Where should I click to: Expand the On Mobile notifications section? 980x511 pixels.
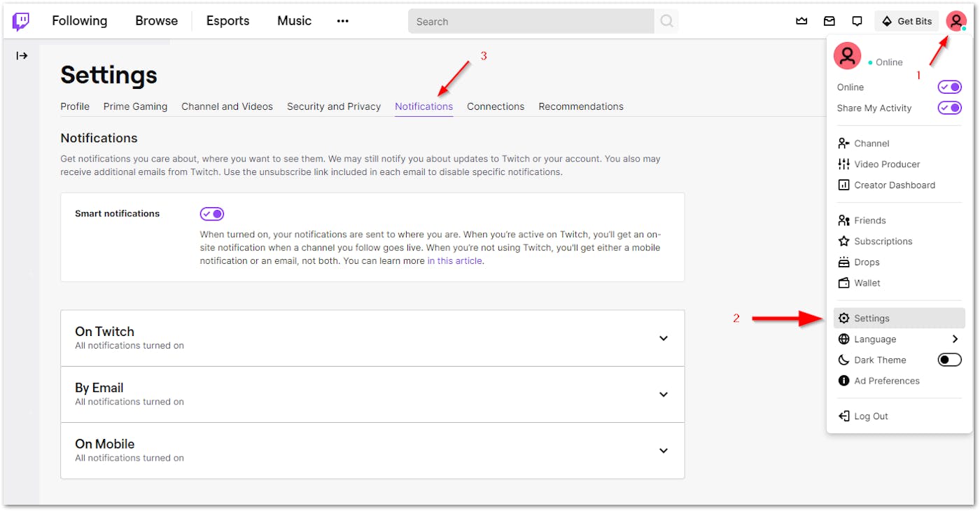click(372, 450)
